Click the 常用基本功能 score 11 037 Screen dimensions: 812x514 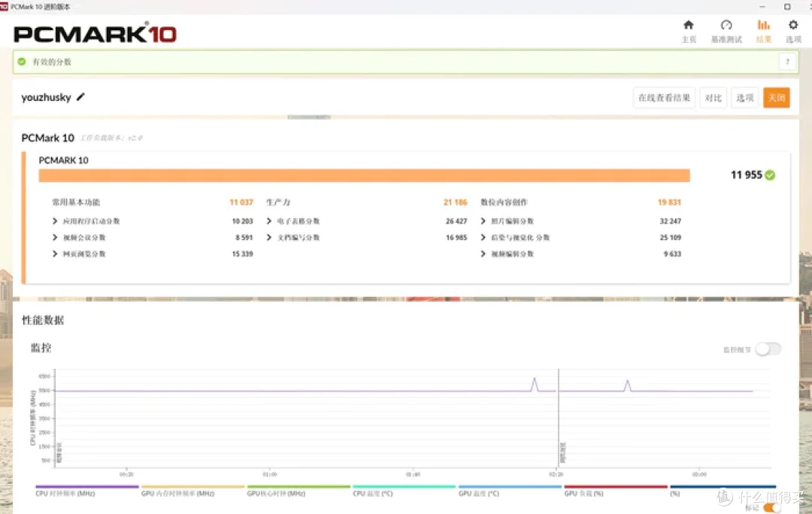pyautogui.click(x=241, y=202)
